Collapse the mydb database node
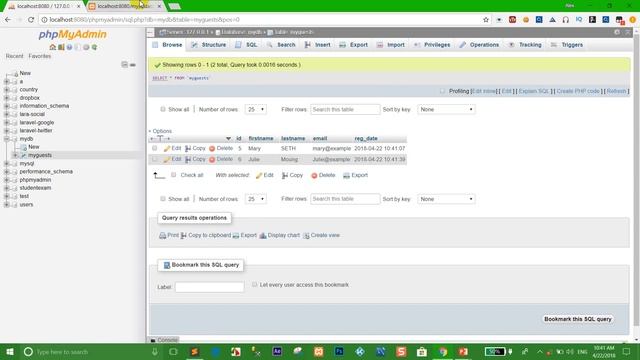 tap(7, 139)
